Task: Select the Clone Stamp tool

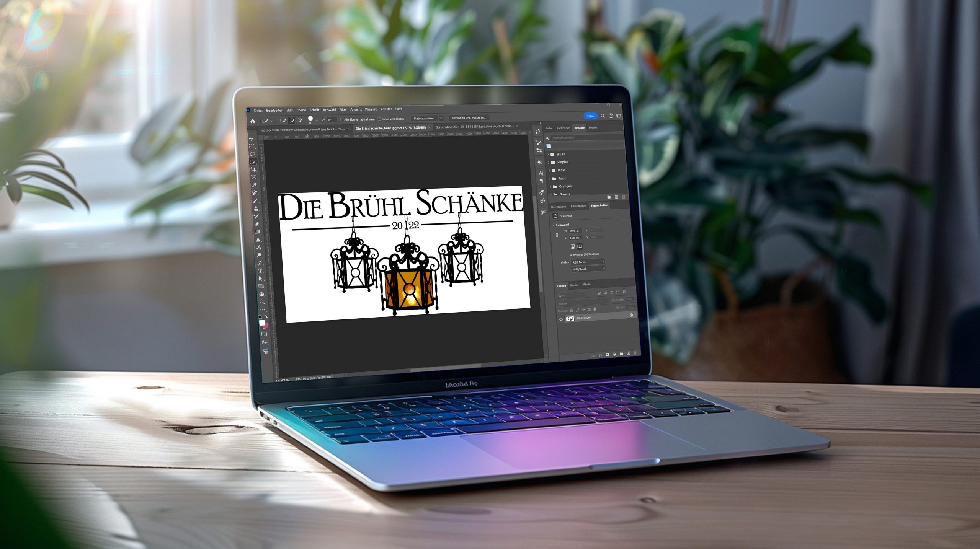Action: 256,209
